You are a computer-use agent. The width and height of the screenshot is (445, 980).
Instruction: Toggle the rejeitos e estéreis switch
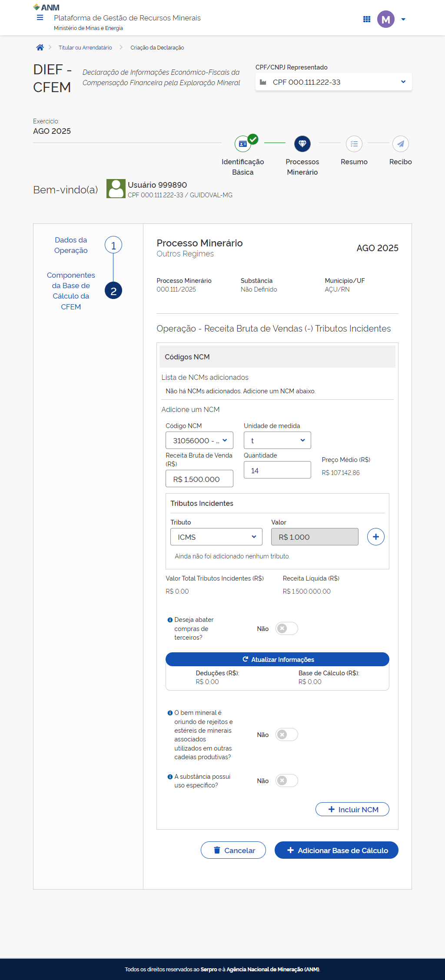286,734
